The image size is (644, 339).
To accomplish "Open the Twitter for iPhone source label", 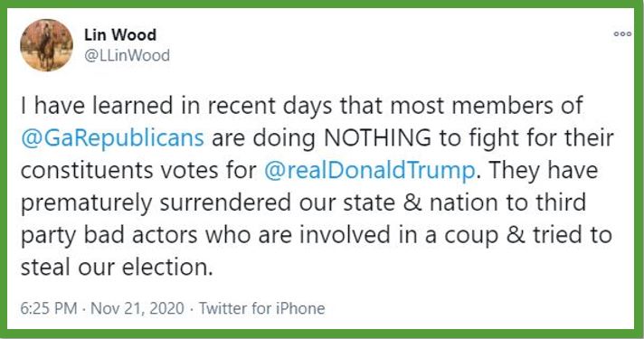I will pos(262,308).
